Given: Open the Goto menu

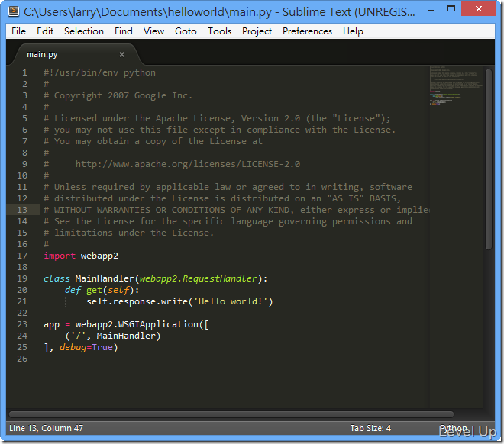Looking at the screenshot, I should coord(186,31).
